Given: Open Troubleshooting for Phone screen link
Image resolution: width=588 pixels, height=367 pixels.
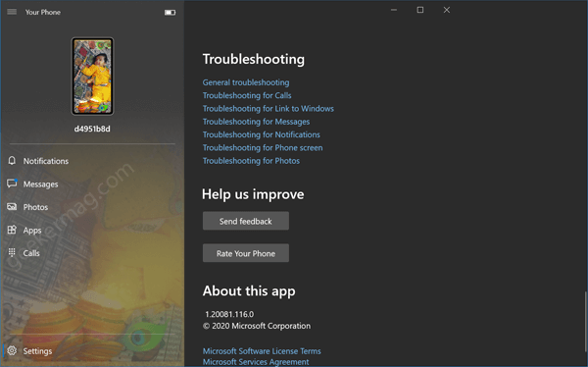Looking at the screenshot, I should pyautogui.click(x=263, y=147).
